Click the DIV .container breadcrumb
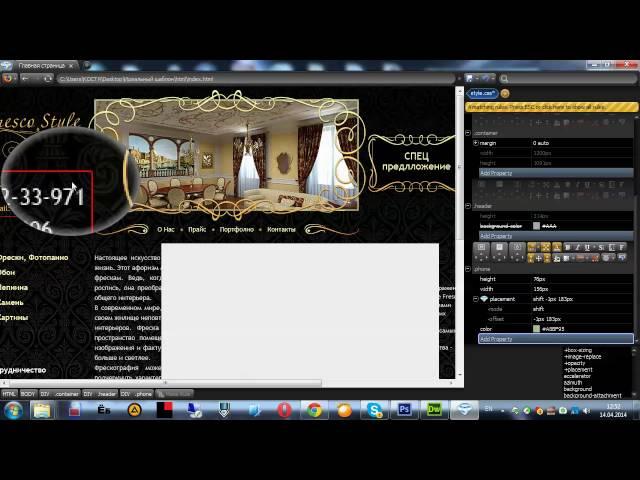 point(60,394)
